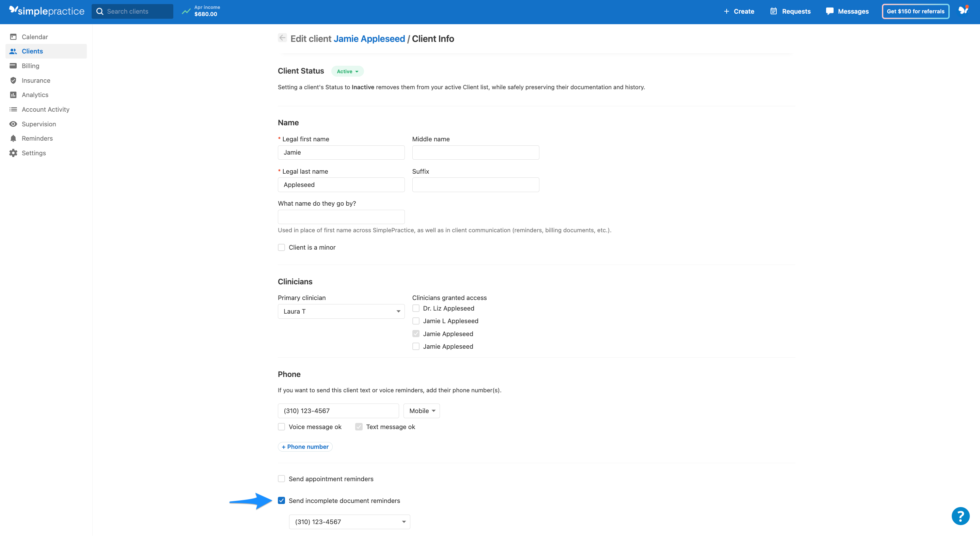The width and height of the screenshot is (980, 536).
Task: Open the Insurance shield icon
Action: click(x=13, y=80)
